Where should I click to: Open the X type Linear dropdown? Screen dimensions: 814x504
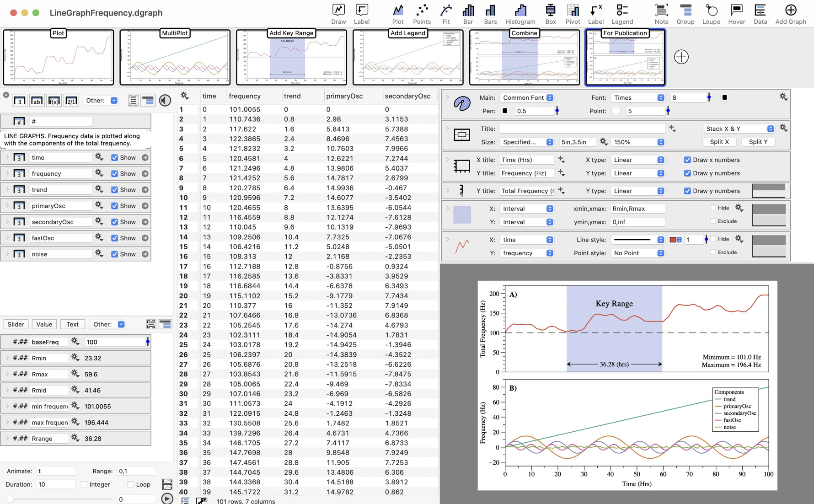pos(637,160)
